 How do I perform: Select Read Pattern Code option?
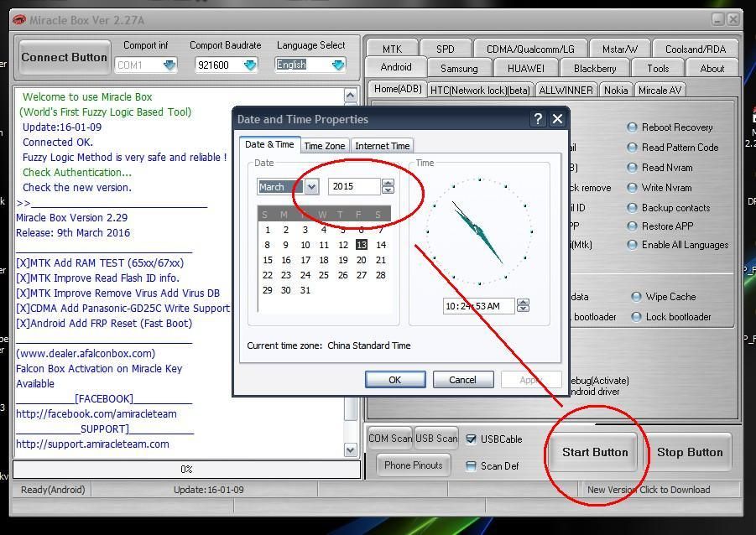click(x=673, y=148)
